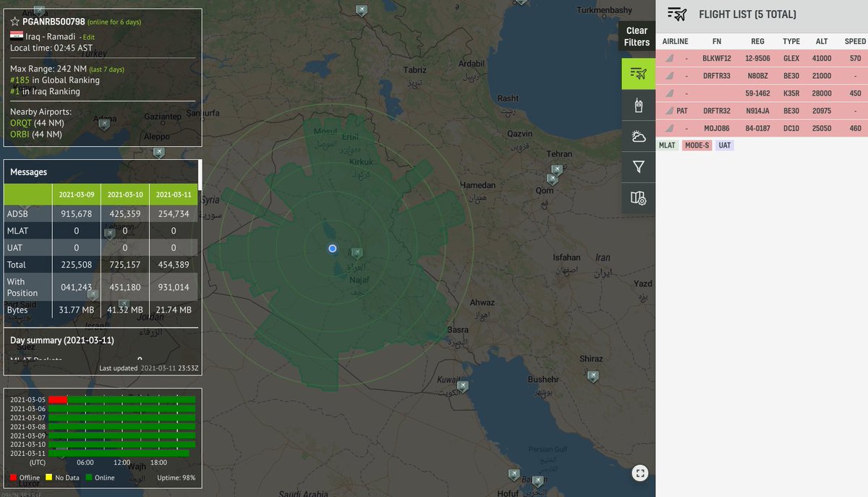Click Bytes value 41.32 MB

click(125, 310)
